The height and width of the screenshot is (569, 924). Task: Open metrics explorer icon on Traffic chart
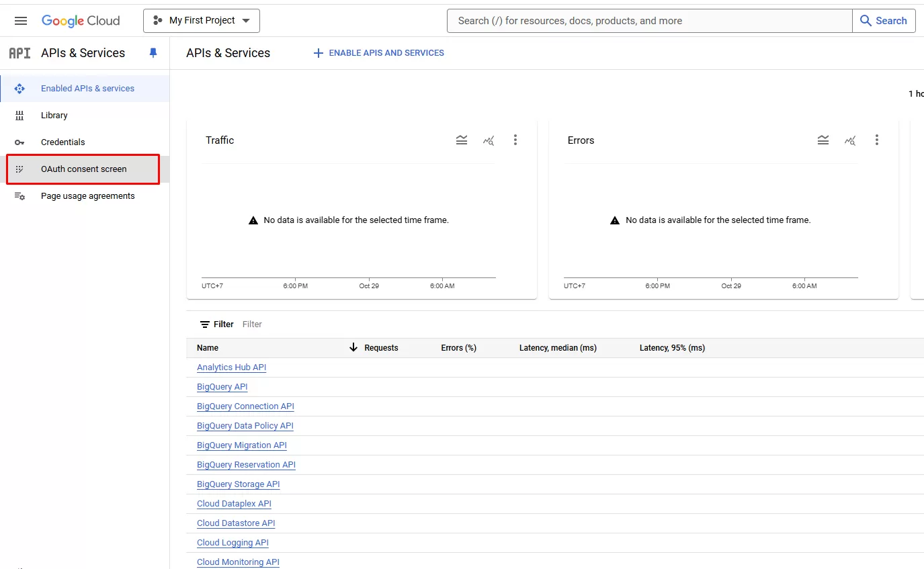489,140
